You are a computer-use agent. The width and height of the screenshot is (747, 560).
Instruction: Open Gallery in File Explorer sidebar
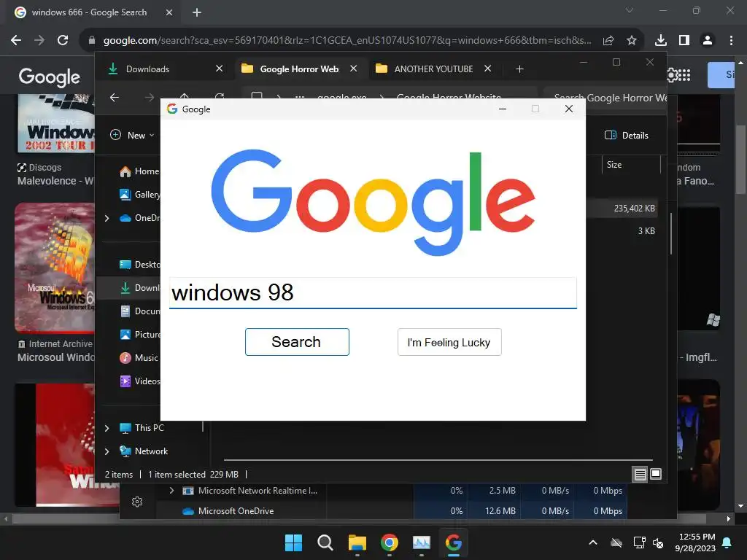tap(139, 194)
